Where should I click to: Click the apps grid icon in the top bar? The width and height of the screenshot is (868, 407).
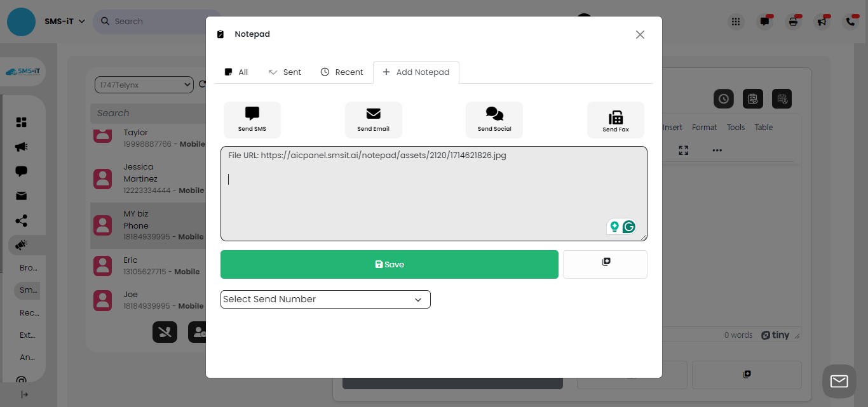pyautogui.click(x=735, y=21)
